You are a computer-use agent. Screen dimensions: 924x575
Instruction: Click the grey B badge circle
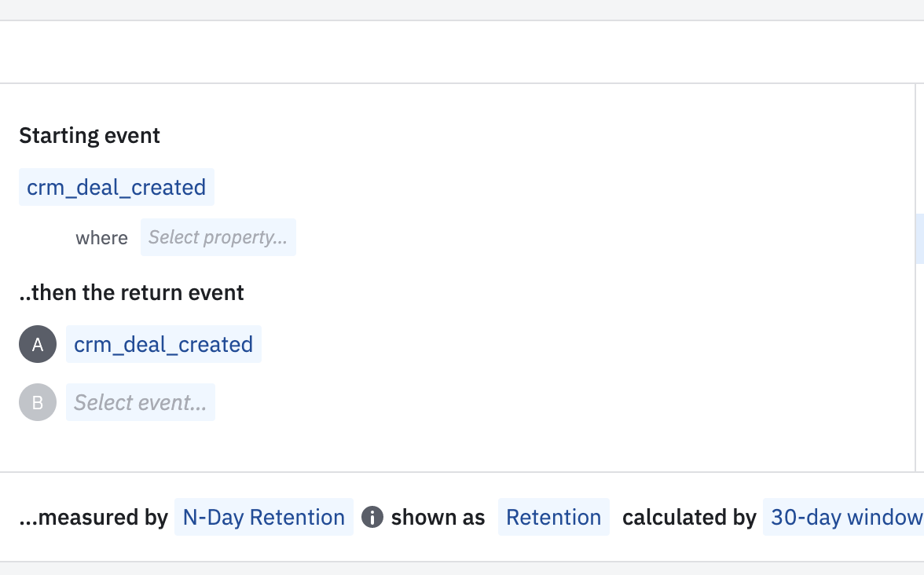point(38,403)
